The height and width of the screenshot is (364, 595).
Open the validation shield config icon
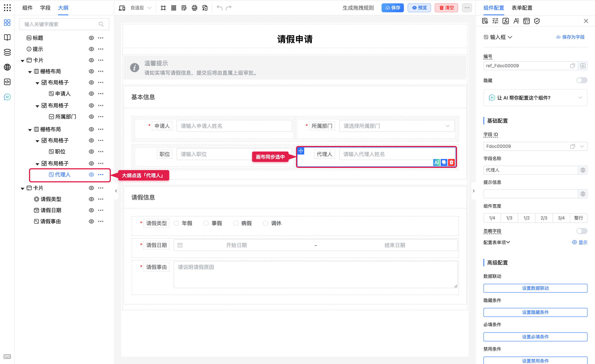(537, 21)
